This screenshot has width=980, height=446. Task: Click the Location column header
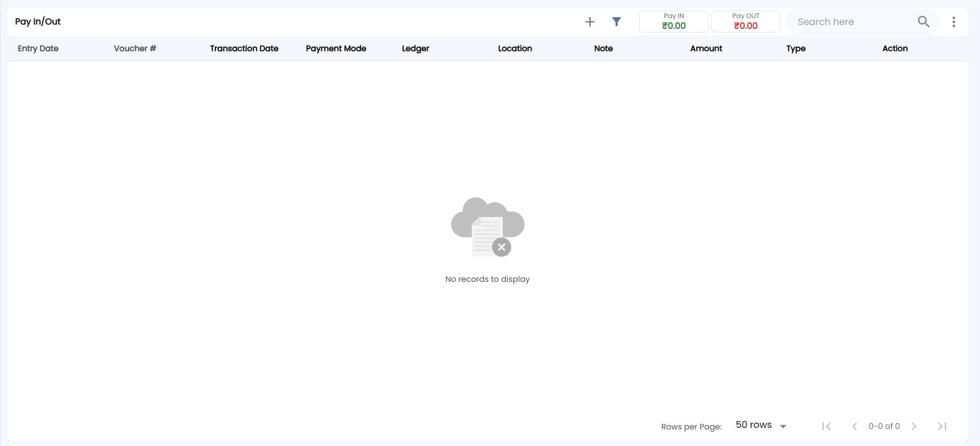tap(515, 48)
